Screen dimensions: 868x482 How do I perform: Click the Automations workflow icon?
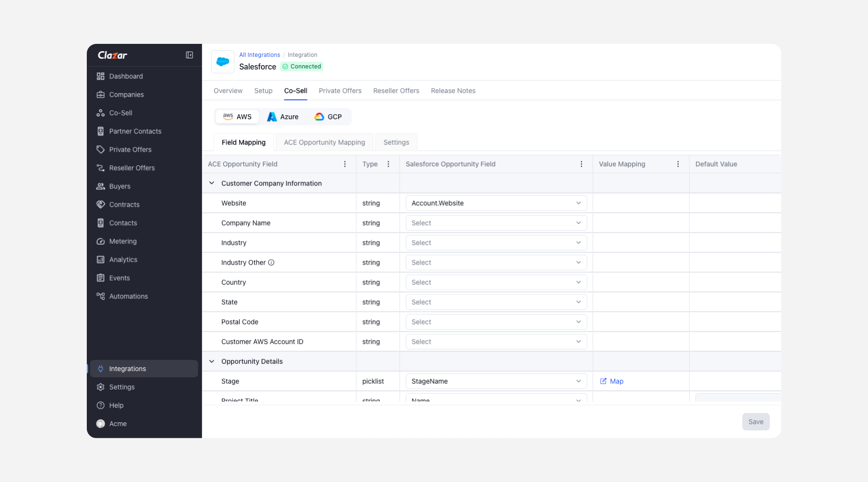[100, 296]
